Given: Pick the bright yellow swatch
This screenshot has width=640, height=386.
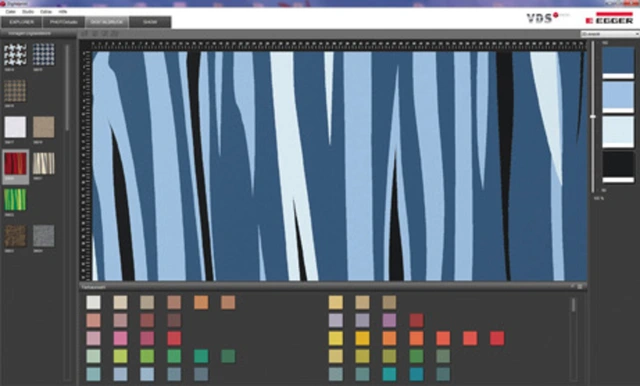Looking at the screenshot, I should tap(336, 338).
